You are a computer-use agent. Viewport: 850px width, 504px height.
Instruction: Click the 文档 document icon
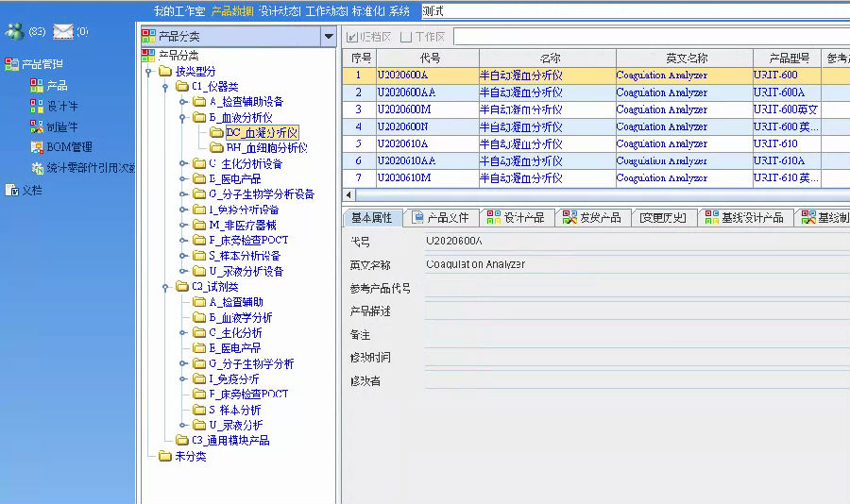(x=12, y=190)
